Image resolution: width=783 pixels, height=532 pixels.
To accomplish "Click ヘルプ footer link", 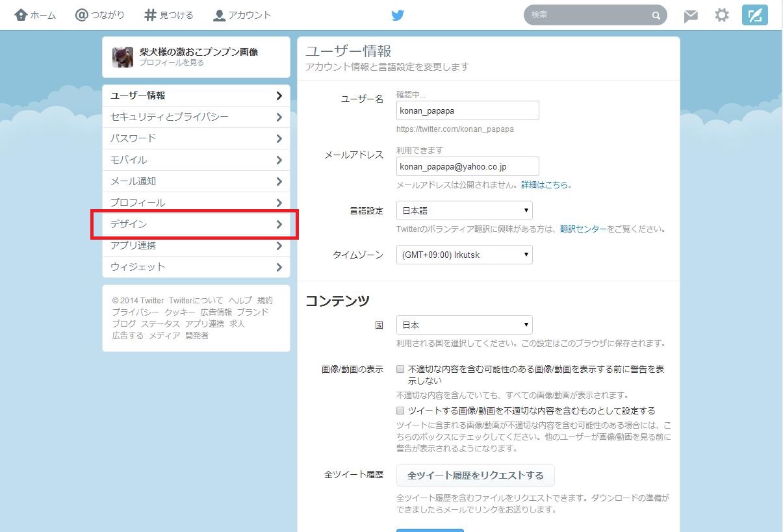I will (x=240, y=301).
